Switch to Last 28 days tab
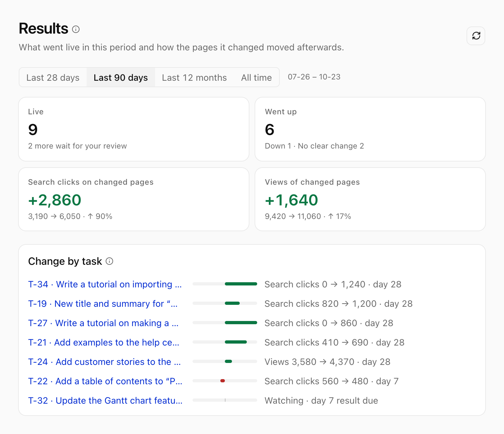 click(53, 77)
